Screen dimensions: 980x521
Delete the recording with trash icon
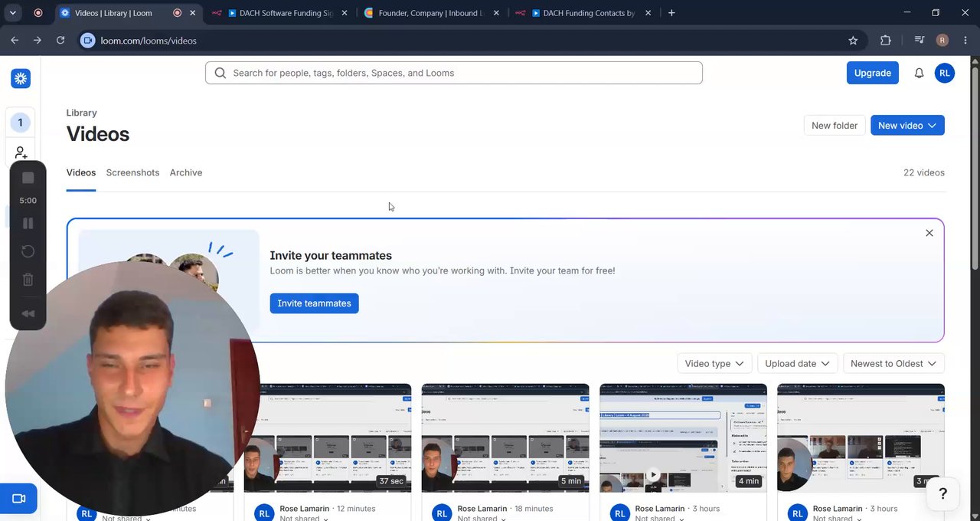pyautogui.click(x=28, y=280)
